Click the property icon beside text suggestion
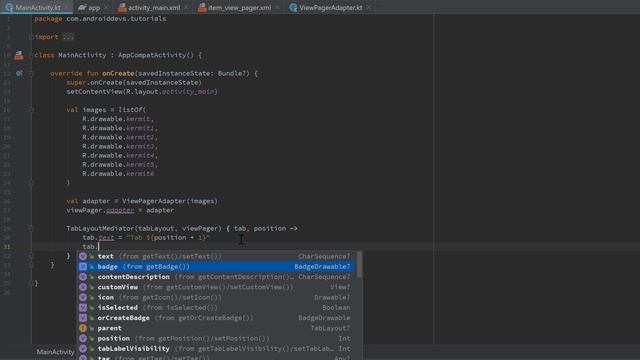 83,256
